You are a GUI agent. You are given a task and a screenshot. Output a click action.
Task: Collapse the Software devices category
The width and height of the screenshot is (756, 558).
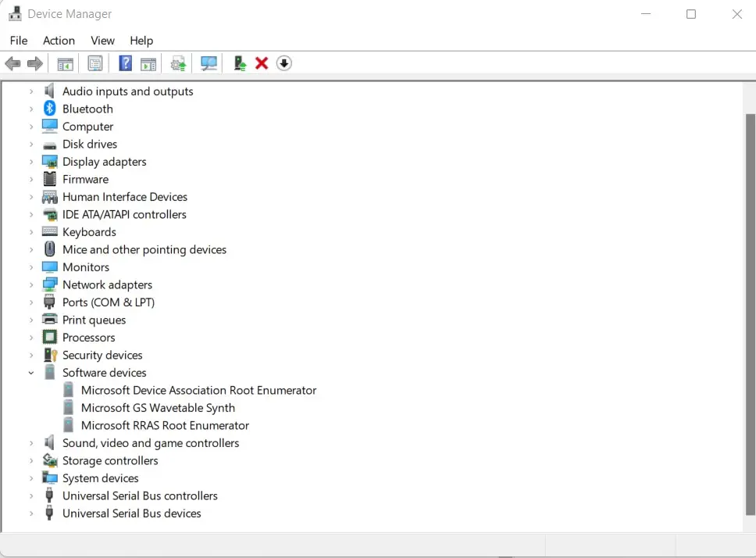click(x=30, y=373)
